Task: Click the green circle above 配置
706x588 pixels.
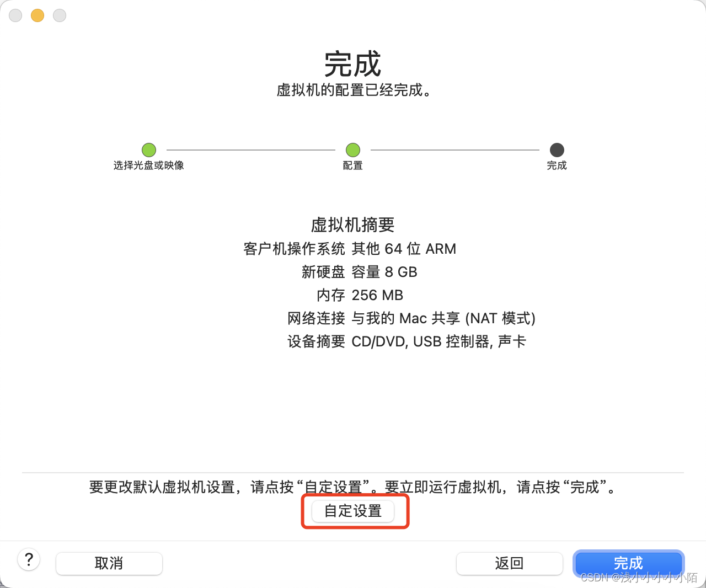Action: (x=353, y=149)
